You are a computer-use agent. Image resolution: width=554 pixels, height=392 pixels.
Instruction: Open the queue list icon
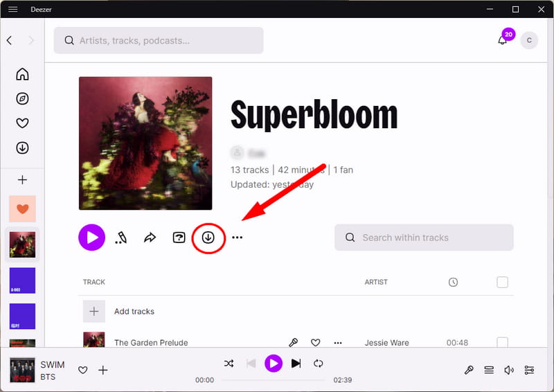[489, 370]
